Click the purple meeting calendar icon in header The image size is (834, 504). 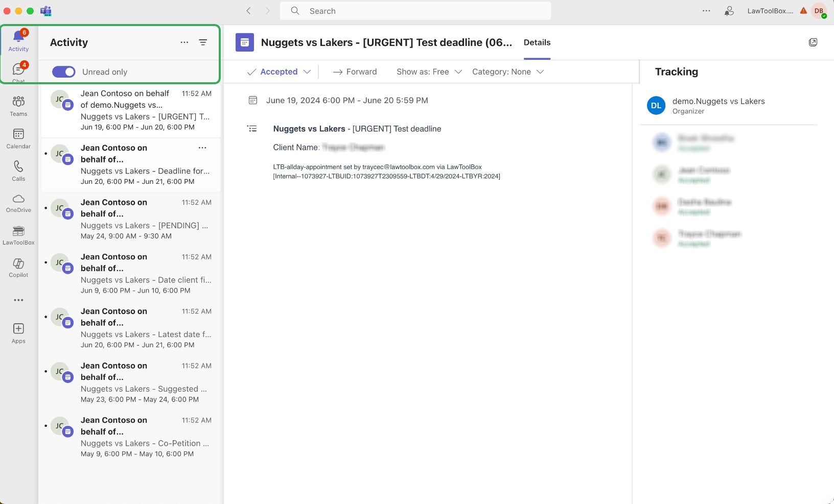[245, 42]
